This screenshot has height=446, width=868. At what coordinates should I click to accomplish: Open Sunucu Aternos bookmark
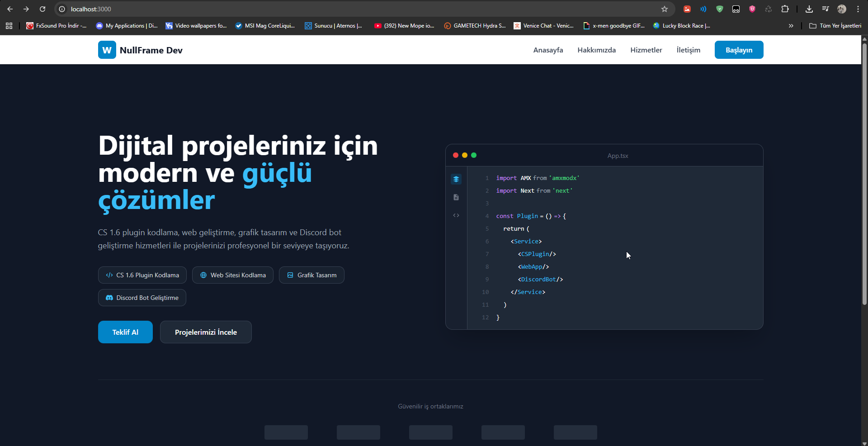pyautogui.click(x=334, y=26)
